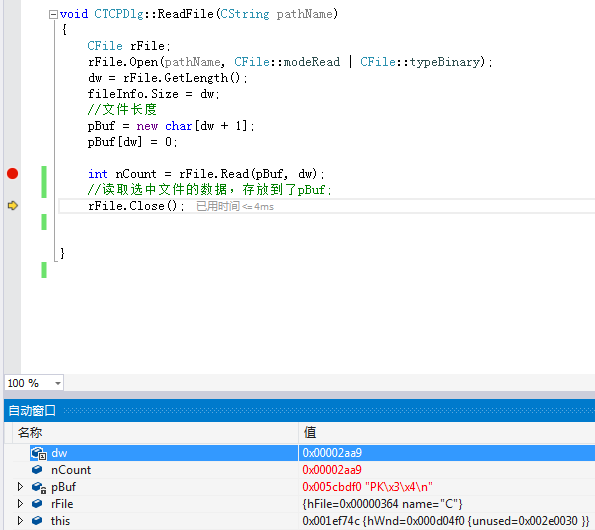
Task: Select the nCount value 0x00002aa9
Action: (x=332, y=470)
